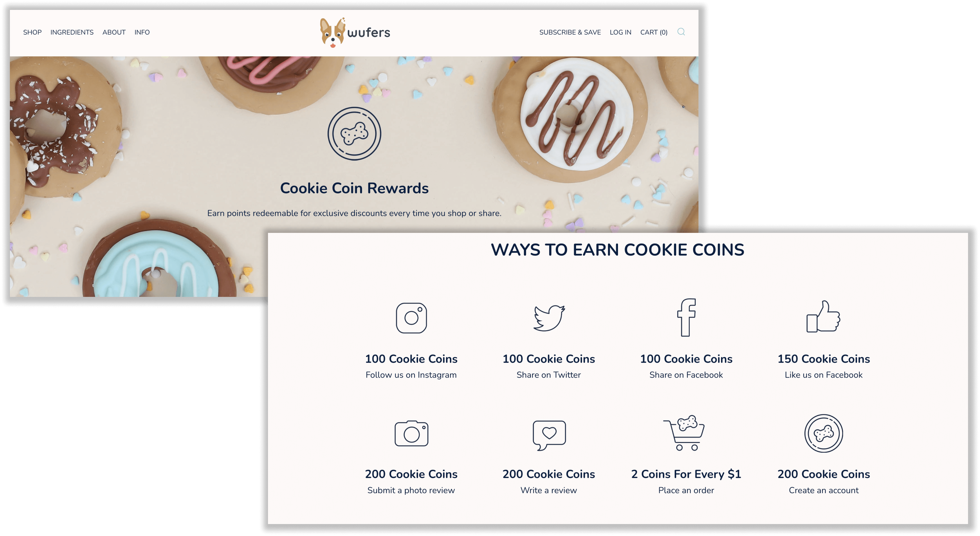Click the CART (0) button

[654, 32]
